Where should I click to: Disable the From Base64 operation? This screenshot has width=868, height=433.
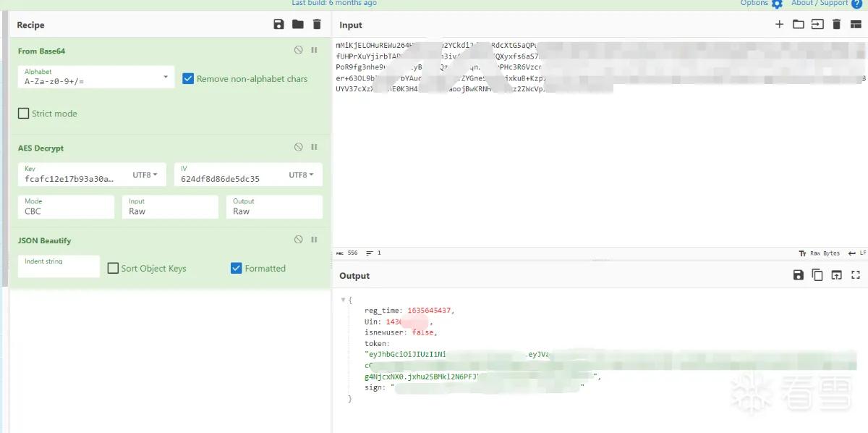[x=298, y=50]
